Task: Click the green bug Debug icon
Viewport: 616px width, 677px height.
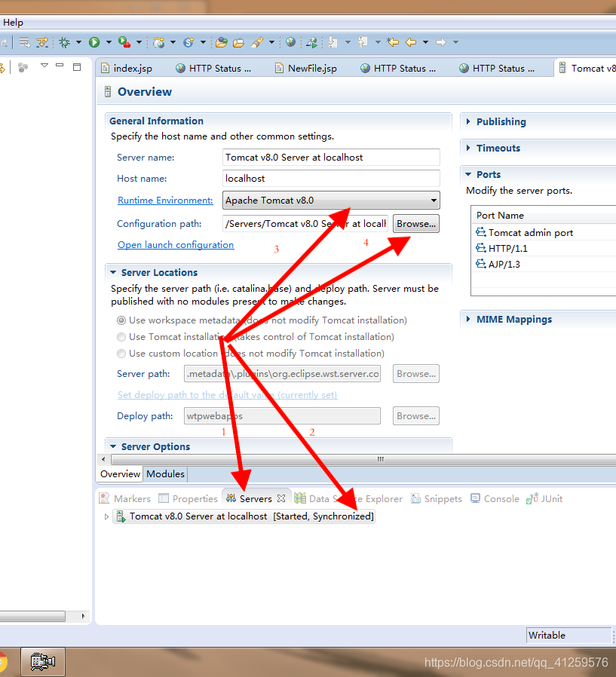Action: [x=65, y=42]
